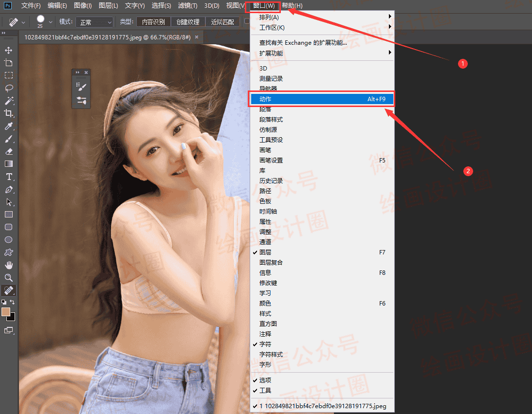Select the Zoom tool
Image resolution: width=532 pixels, height=414 pixels.
[8, 278]
